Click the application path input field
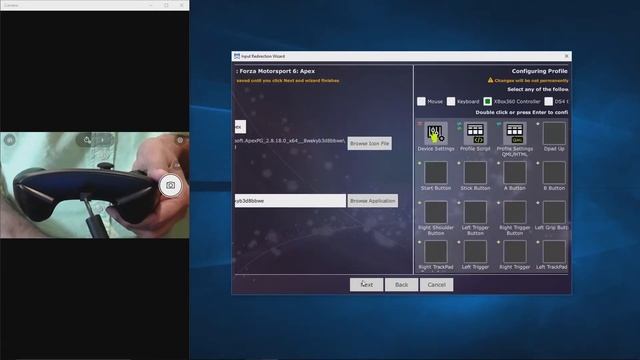 [x=290, y=201]
